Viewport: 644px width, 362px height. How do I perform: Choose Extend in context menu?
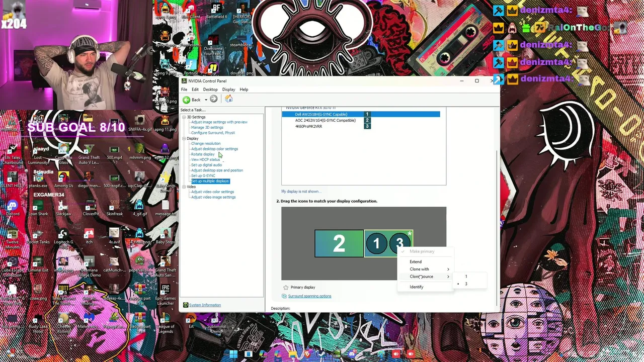pos(426,262)
